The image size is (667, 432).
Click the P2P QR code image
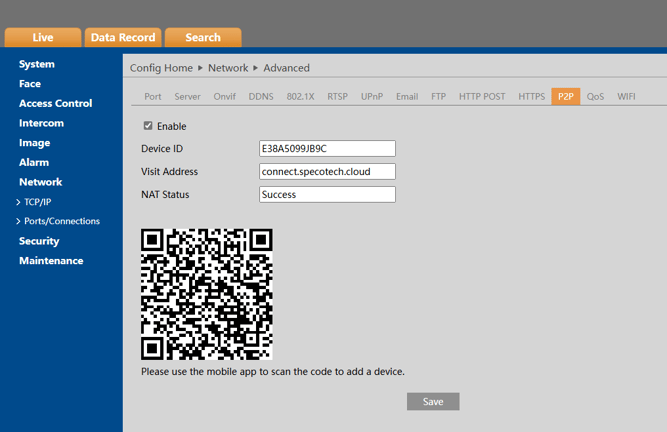[207, 294]
